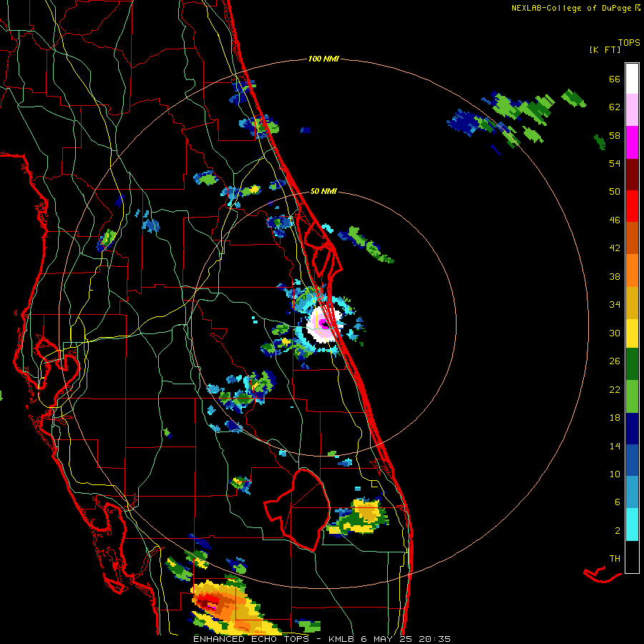
Task: Click the light green swatch near 22
Action: pyautogui.click(x=632, y=396)
